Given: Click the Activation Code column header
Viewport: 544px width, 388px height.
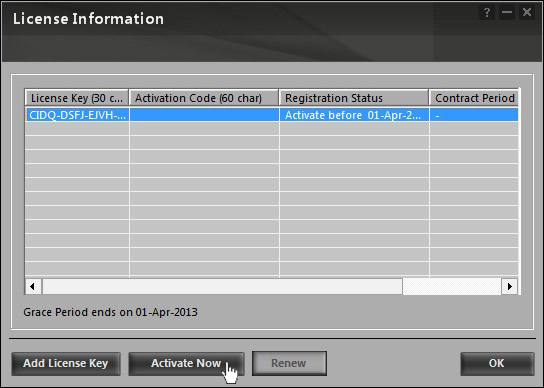Looking at the screenshot, I should (204, 98).
